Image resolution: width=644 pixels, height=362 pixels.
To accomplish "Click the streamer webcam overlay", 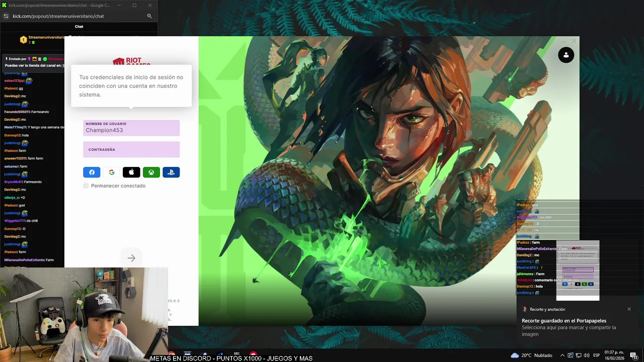I will click(x=84, y=315).
